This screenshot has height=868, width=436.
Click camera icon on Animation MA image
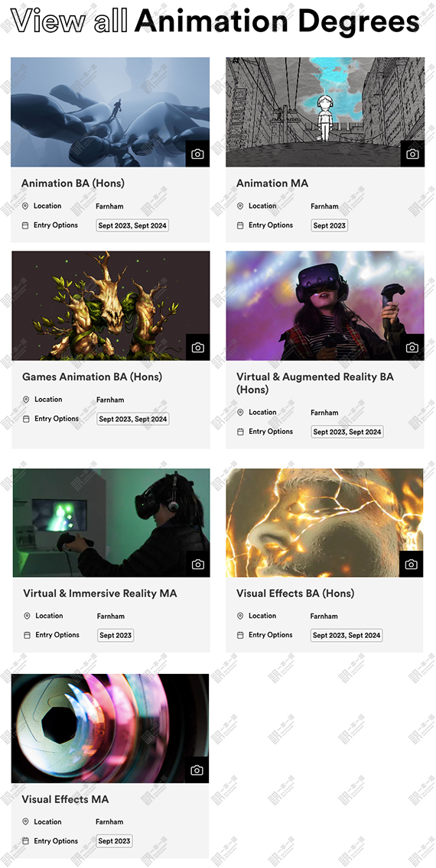point(412,154)
